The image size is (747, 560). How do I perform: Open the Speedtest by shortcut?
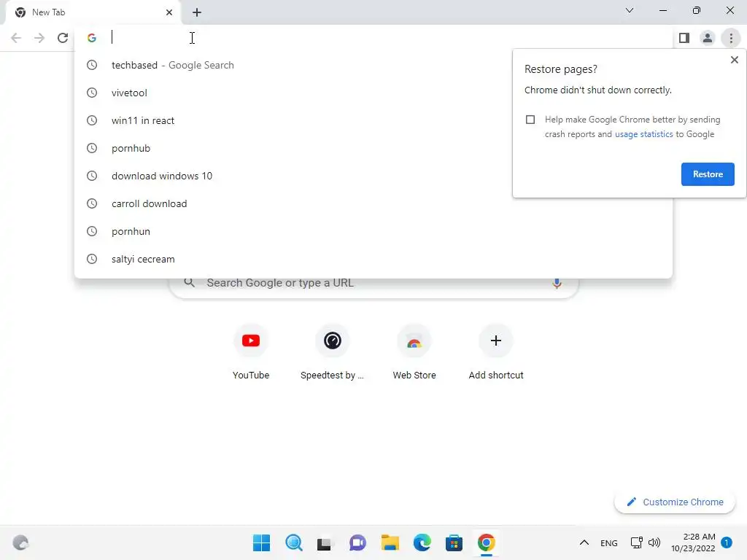332,351
